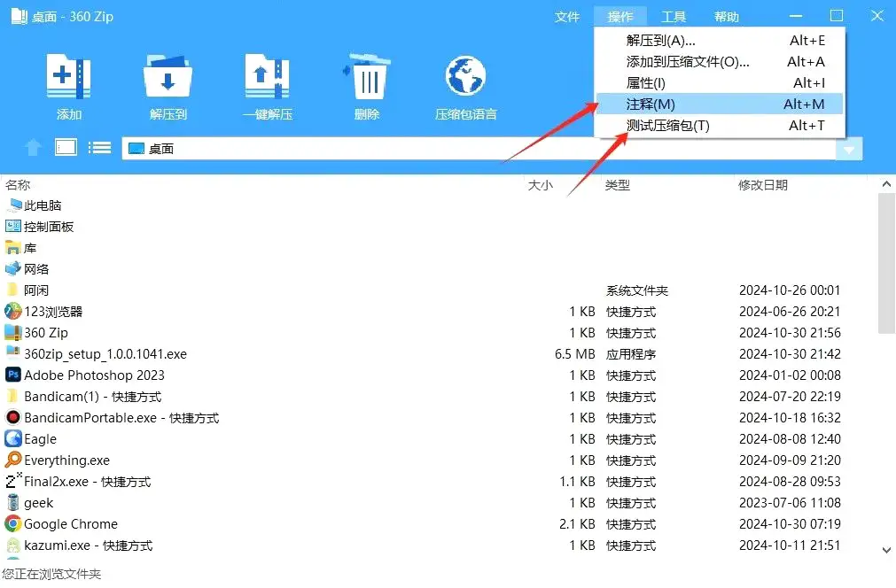Click the scrollbar down arrow

pyautogui.click(x=886, y=550)
